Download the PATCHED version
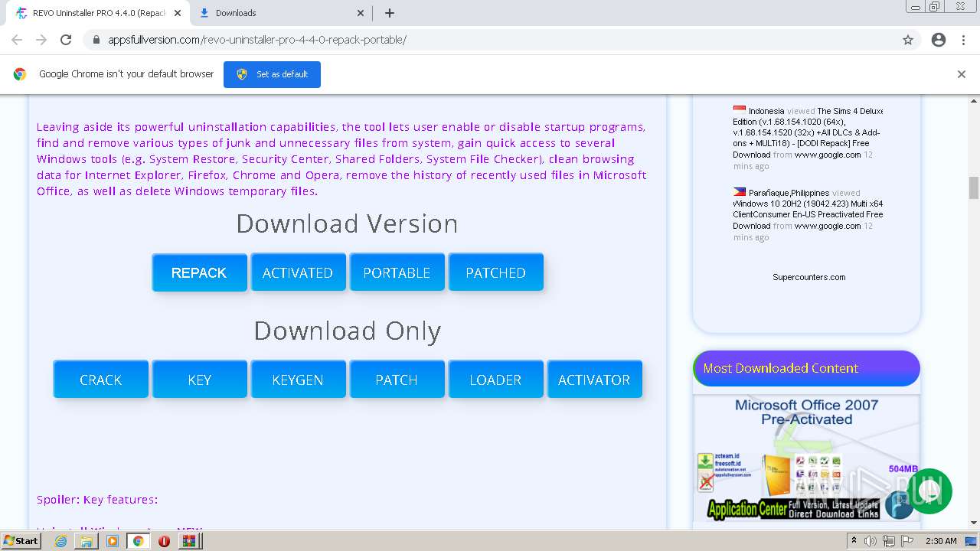The image size is (980, 551). [x=495, y=272]
